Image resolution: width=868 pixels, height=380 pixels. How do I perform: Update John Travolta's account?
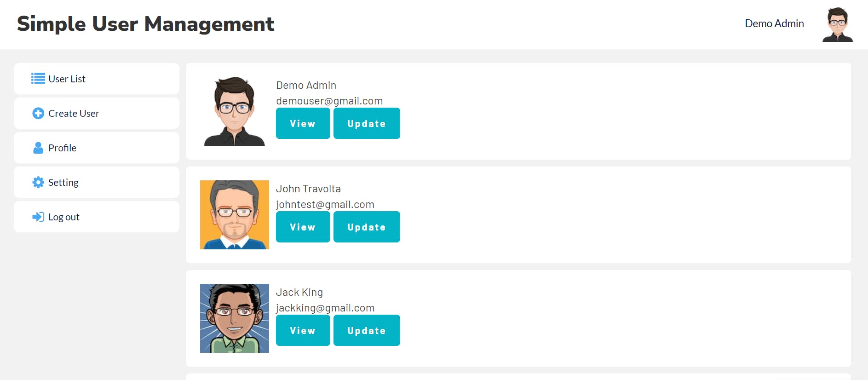point(367,227)
